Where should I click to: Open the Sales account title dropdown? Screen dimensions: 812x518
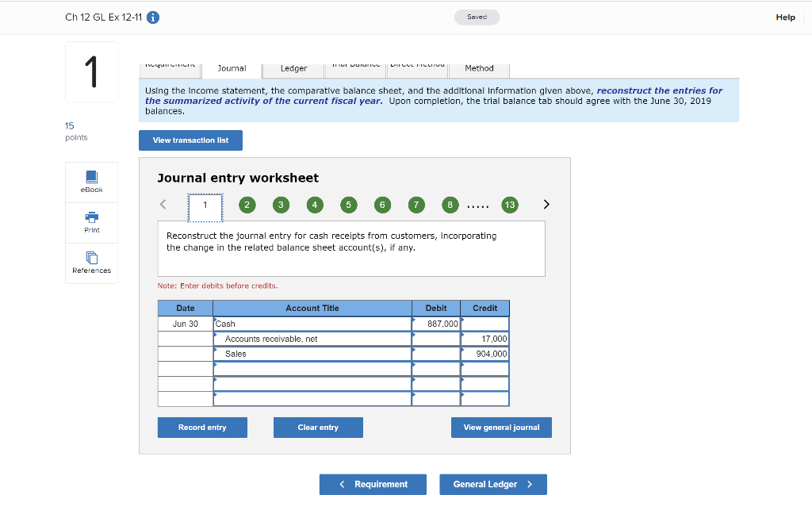point(312,354)
